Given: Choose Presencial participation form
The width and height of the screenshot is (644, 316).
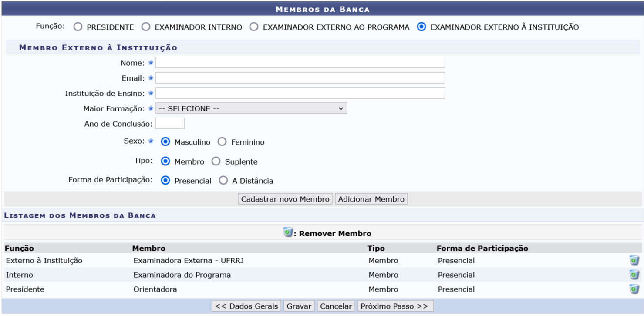Looking at the screenshot, I should [165, 181].
